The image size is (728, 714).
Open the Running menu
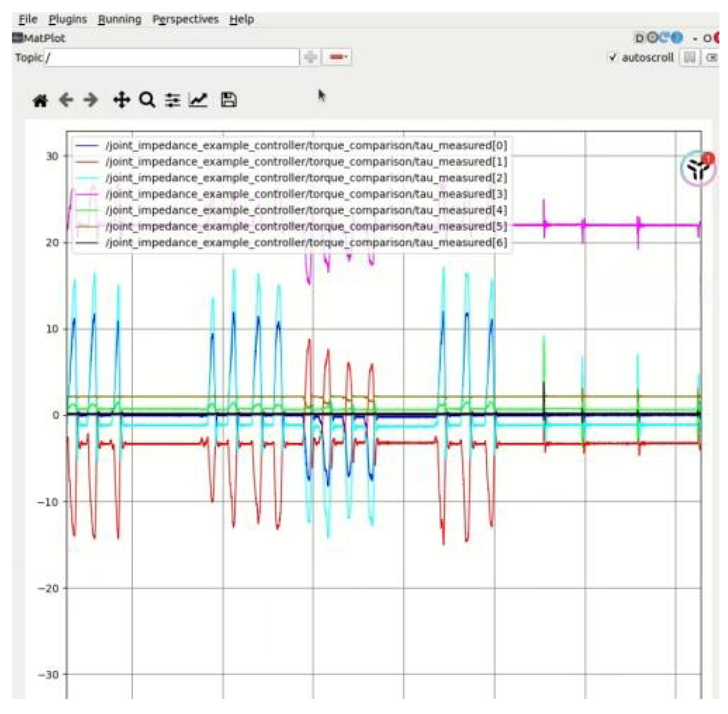pos(120,19)
